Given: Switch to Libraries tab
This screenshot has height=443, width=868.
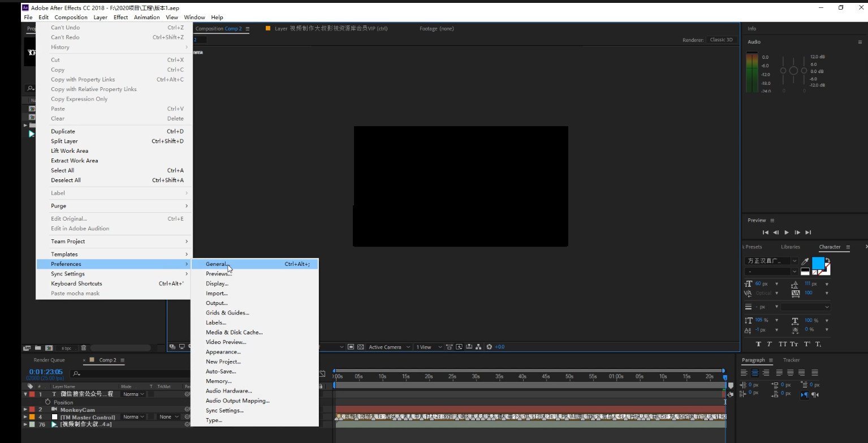Looking at the screenshot, I should (x=791, y=247).
